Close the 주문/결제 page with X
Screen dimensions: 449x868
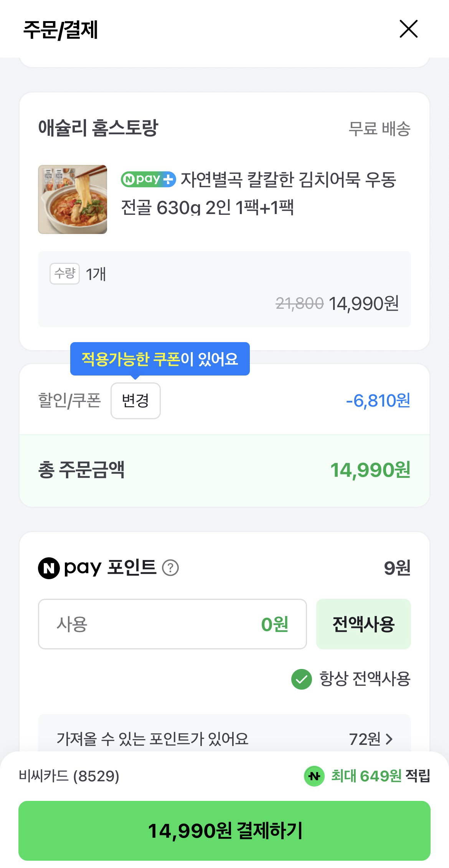408,29
